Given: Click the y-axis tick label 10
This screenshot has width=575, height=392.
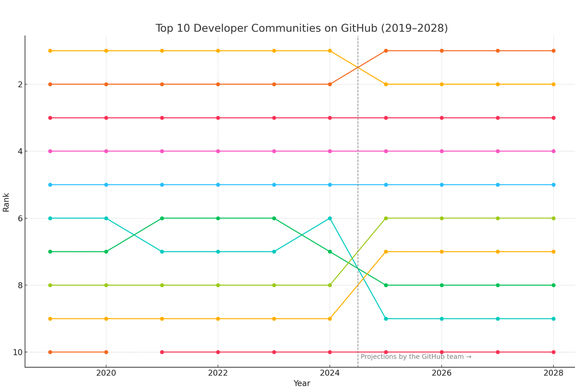Looking at the screenshot, I should (x=17, y=352).
